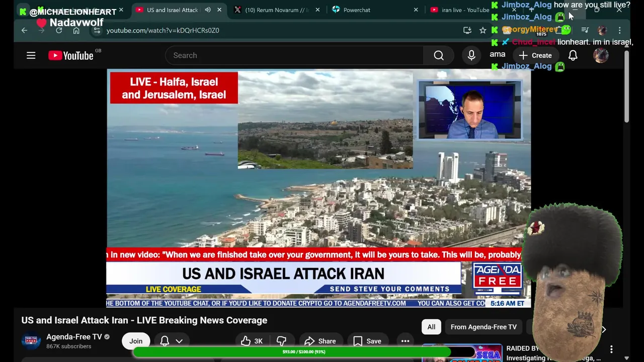The image size is (644, 362).
Task: Open more actions three-dot button under video
Action: (x=405, y=341)
